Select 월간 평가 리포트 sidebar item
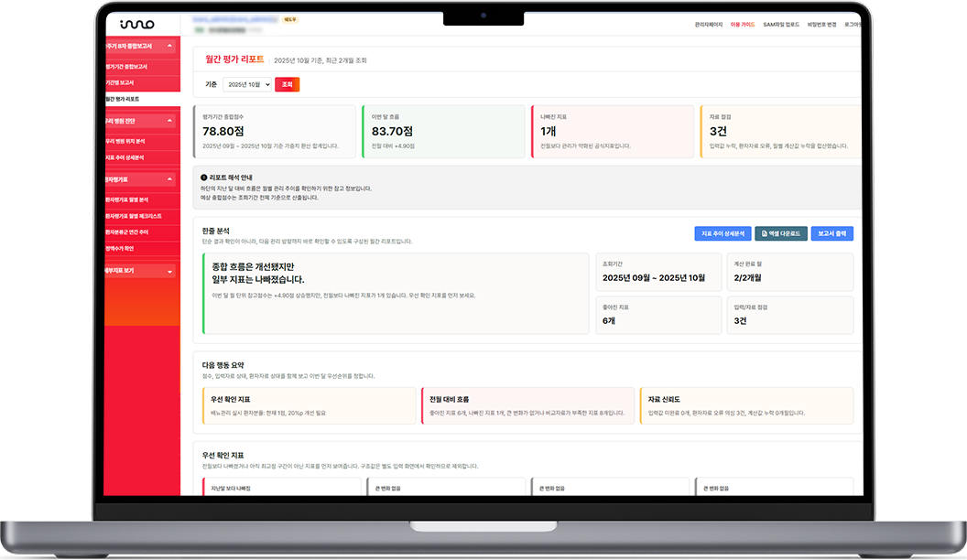This screenshot has height=560, width=967. coord(142,99)
